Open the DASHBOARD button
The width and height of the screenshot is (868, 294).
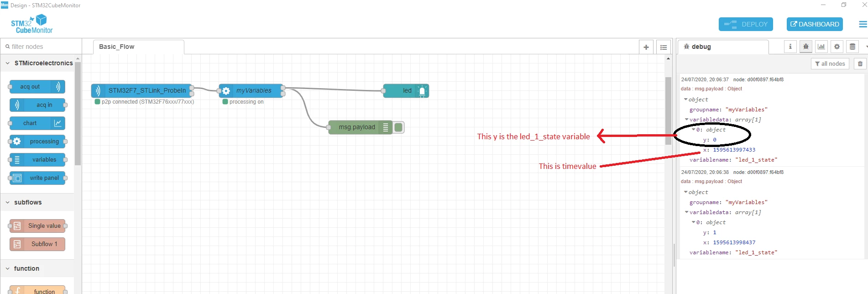pos(815,24)
